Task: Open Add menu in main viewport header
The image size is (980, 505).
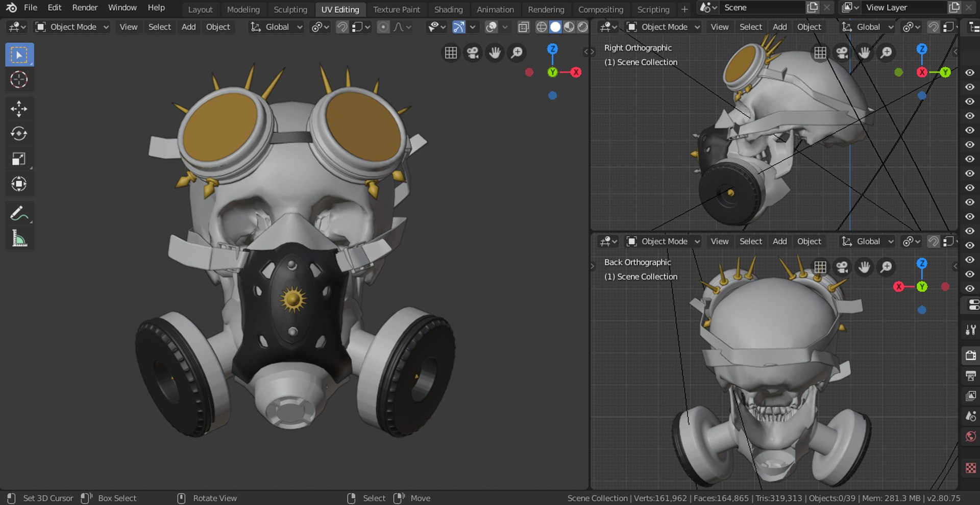Action: coord(189,27)
